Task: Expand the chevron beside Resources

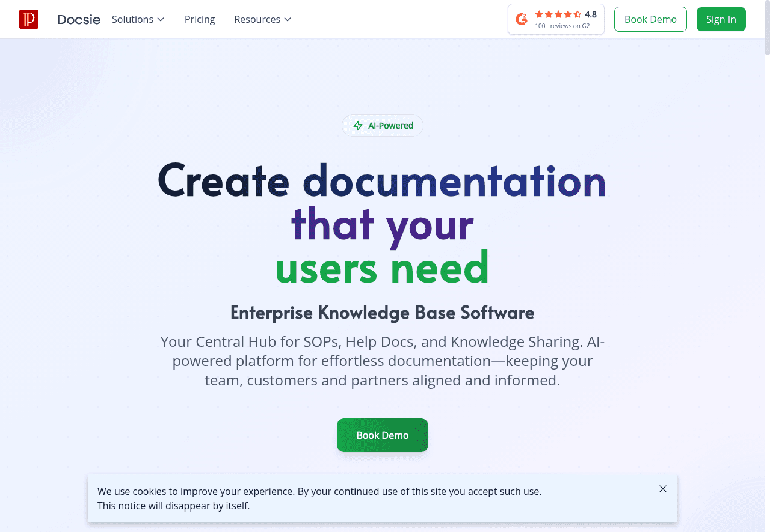Action: click(288, 20)
